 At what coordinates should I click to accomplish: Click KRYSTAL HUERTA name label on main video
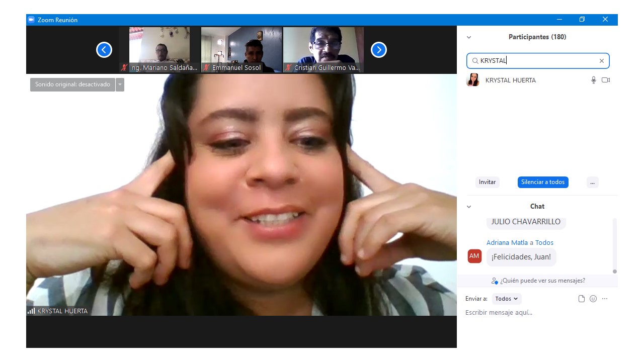point(62,311)
